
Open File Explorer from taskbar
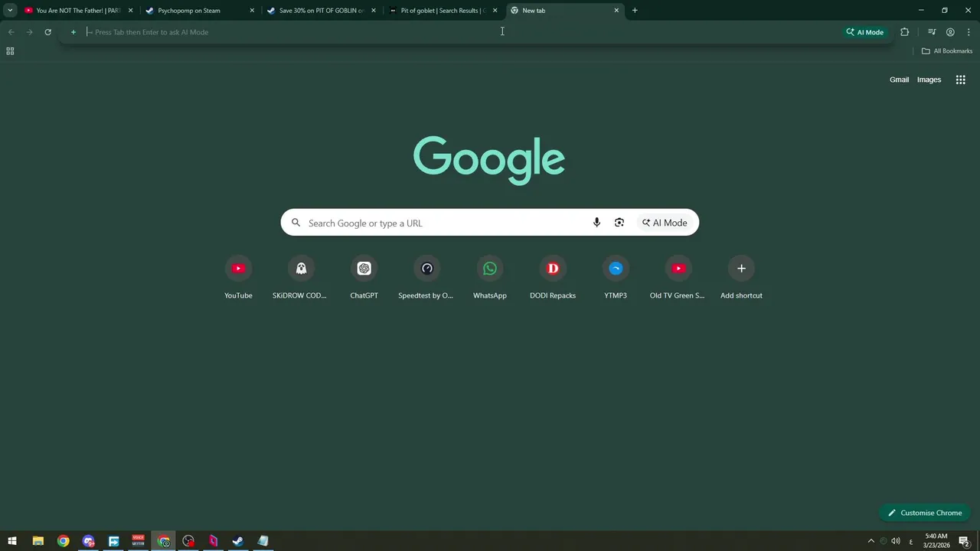(38, 541)
